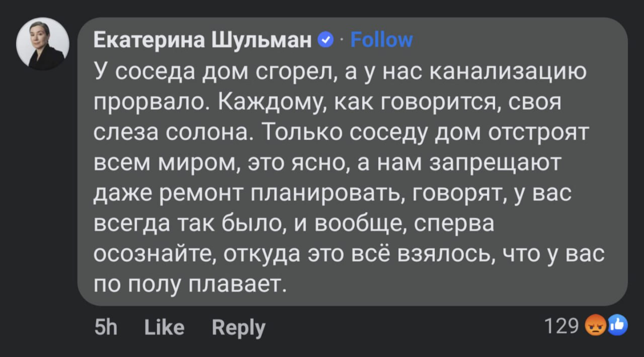Click the angry face reaction icon

594,326
